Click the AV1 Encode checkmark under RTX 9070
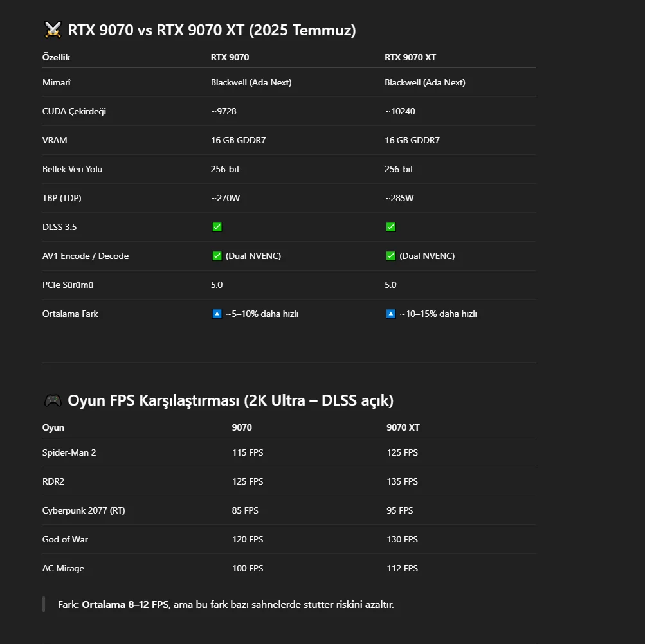Image resolution: width=645 pixels, height=644 pixels. click(217, 256)
